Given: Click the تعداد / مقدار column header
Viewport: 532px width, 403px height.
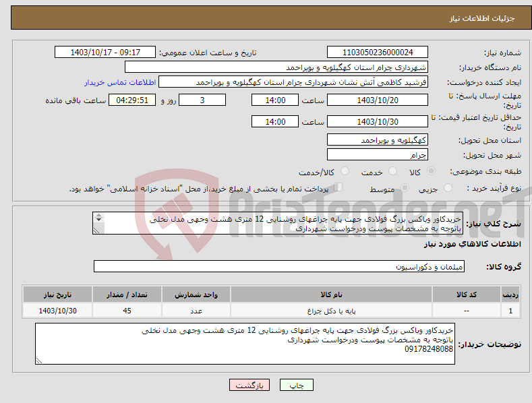Looking at the screenshot, I should 127,294.
